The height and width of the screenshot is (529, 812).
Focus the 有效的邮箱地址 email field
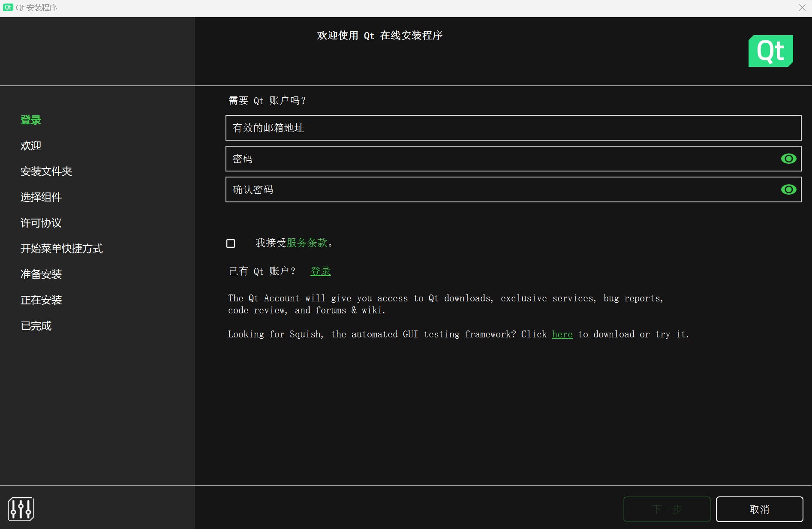point(513,128)
